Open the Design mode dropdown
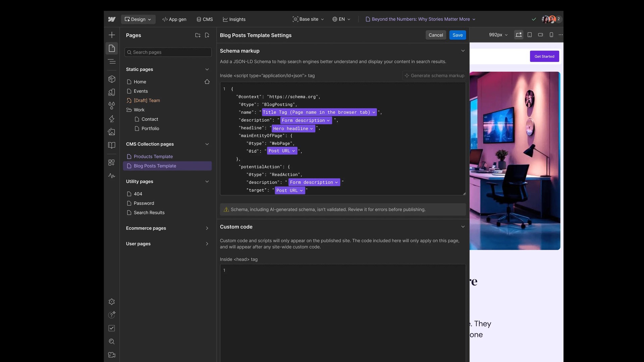This screenshot has height=362, width=644. pos(138,19)
